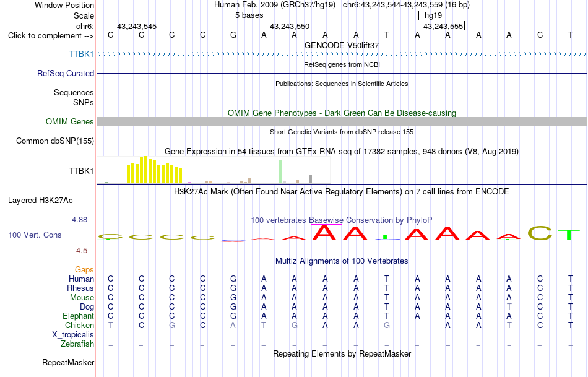Click the G base in the sequence row
Screen dimensions: 588x377
233,35
